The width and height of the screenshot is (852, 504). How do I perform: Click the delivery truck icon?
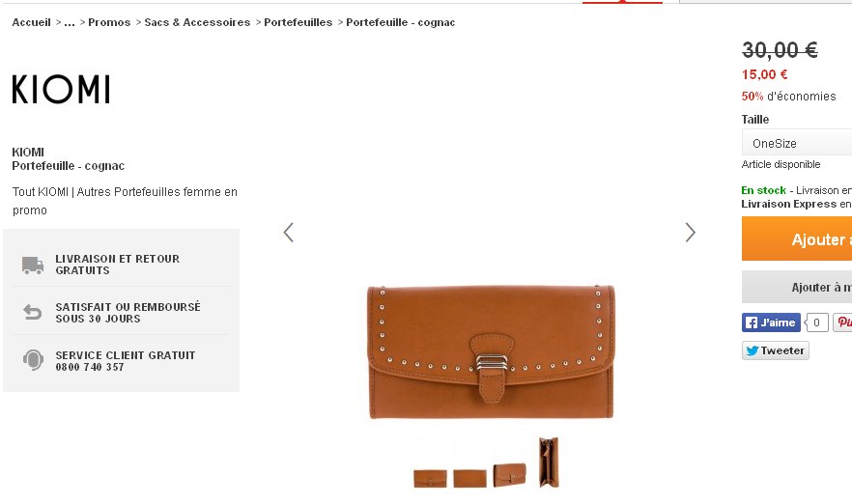pos(33,265)
